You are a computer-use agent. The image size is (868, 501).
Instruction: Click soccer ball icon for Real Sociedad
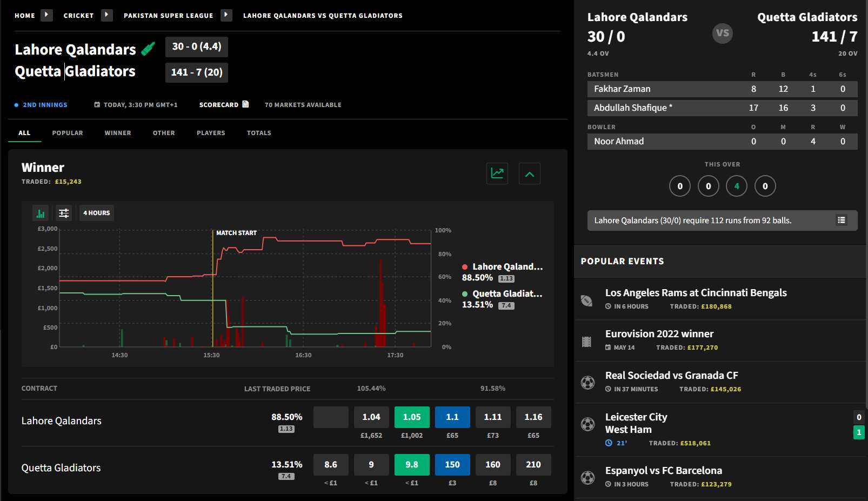[x=587, y=383]
